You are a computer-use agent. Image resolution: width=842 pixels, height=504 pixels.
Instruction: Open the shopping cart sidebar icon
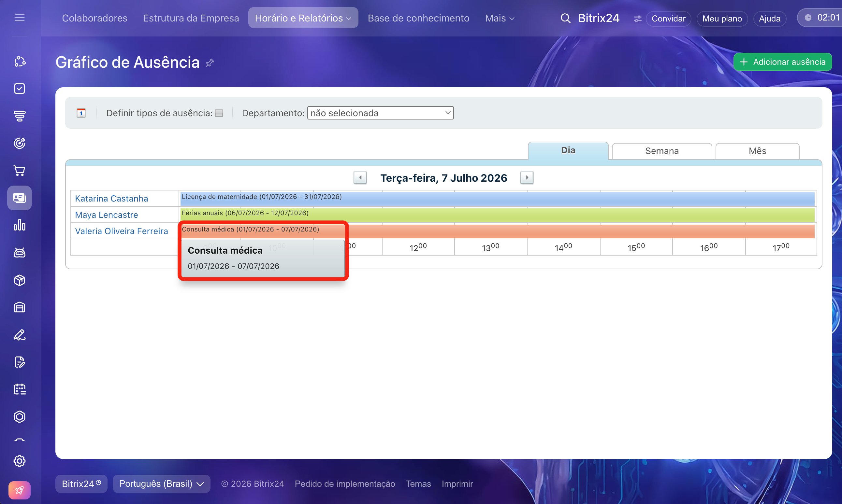tap(19, 171)
